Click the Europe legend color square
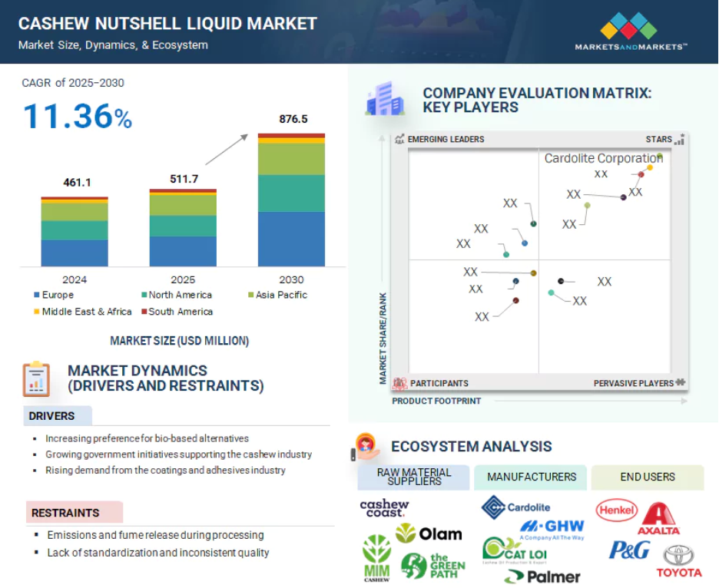The image size is (719, 588). 37,295
